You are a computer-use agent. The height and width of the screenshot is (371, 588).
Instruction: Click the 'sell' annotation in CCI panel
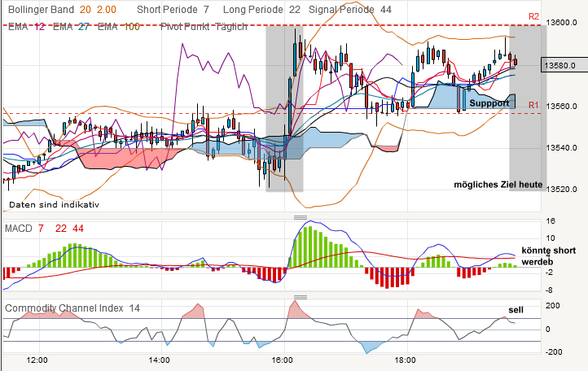point(516,310)
